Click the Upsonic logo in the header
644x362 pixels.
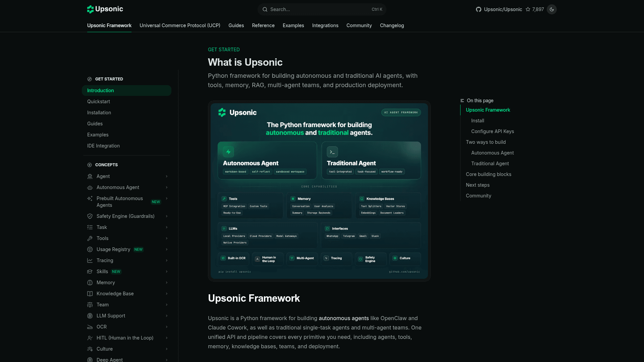105,9
